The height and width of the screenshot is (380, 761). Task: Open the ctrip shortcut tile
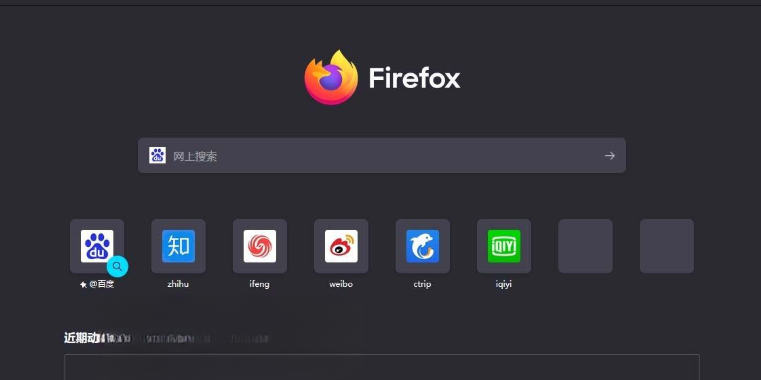[x=423, y=246]
